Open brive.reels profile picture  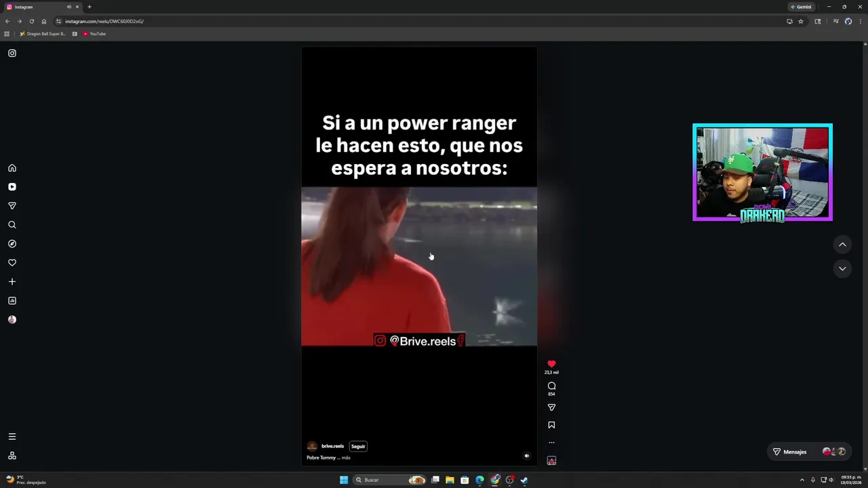pyautogui.click(x=312, y=446)
